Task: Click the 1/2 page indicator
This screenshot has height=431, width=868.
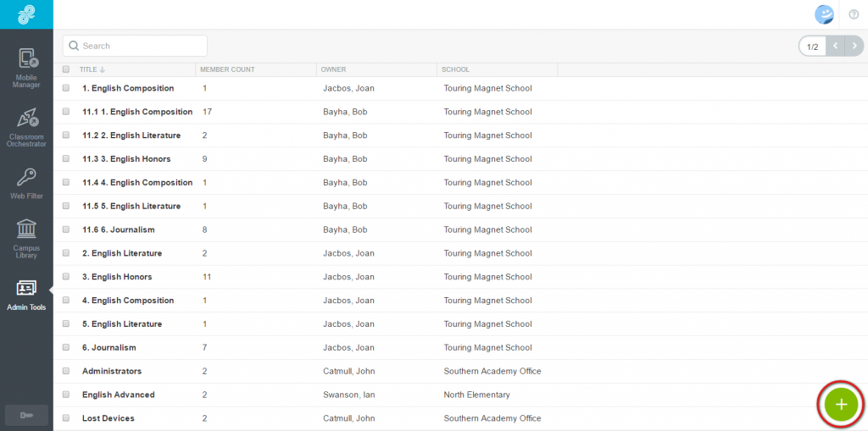Action: [x=812, y=47]
